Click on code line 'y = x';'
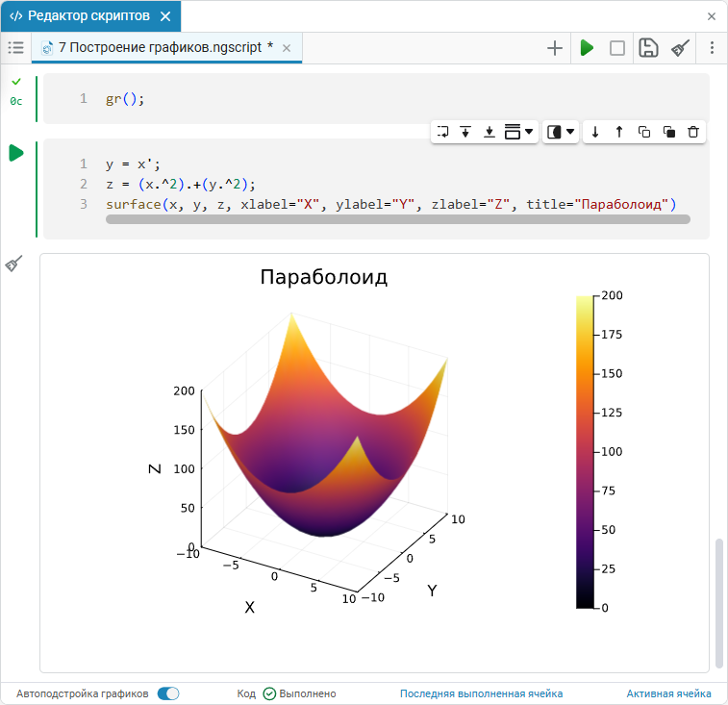The height and width of the screenshot is (705, 728). pyautogui.click(x=133, y=164)
